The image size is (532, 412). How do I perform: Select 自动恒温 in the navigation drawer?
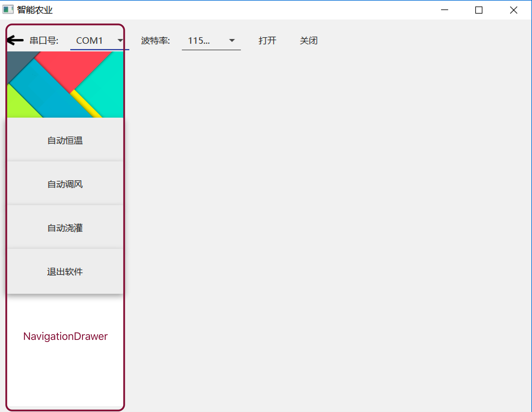pyautogui.click(x=65, y=141)
